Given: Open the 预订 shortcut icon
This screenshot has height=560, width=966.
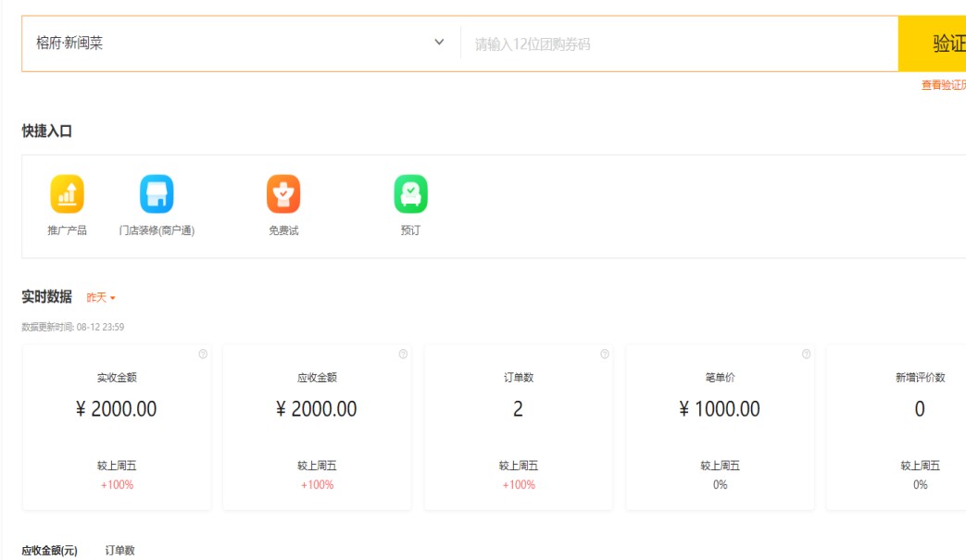Looking at the screenshot, I should pos(410,194).
